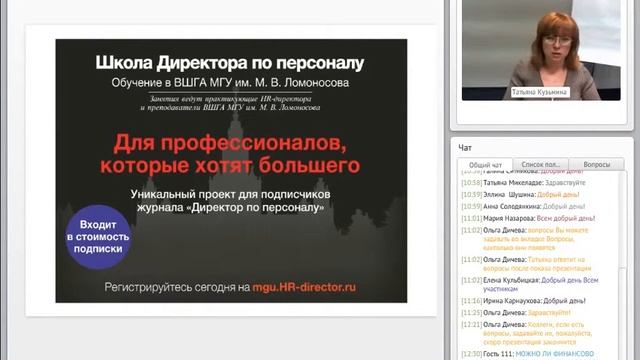Open the Вопросы tab
The image size is (640, 360).
pyautogui.click(x=596, y=164)
